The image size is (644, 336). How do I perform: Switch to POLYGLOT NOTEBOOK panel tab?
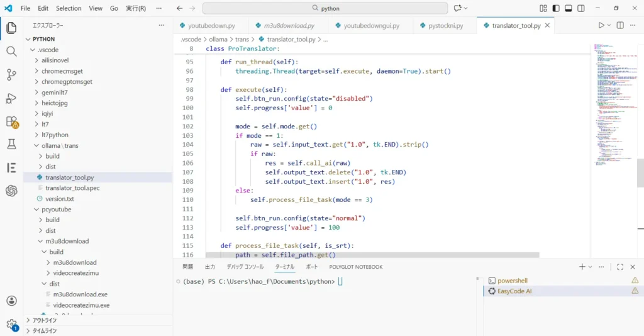pos(356,267)
